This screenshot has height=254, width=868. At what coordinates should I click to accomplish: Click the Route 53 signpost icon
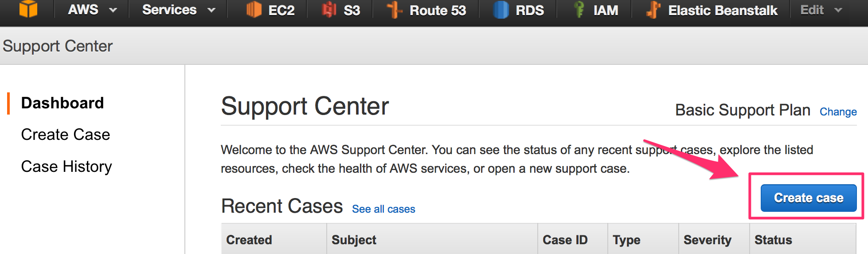coord(394,9)
